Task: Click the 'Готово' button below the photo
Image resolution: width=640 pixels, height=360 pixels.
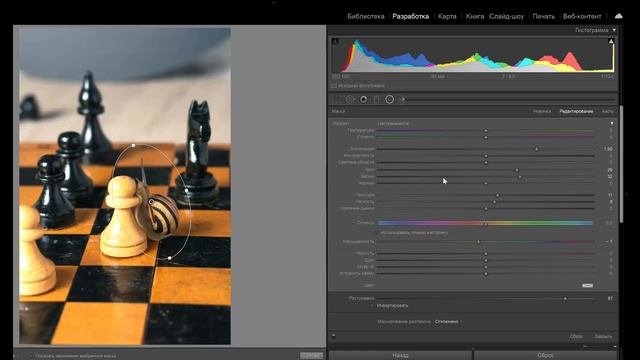Action: pyautogui.click(x=311, y=356)
